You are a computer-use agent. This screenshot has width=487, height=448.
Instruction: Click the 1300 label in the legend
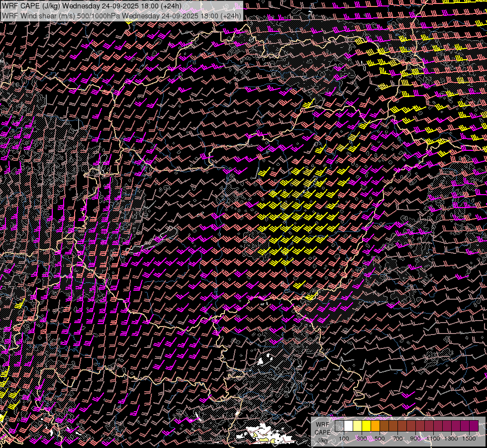(x=451, y=439)
